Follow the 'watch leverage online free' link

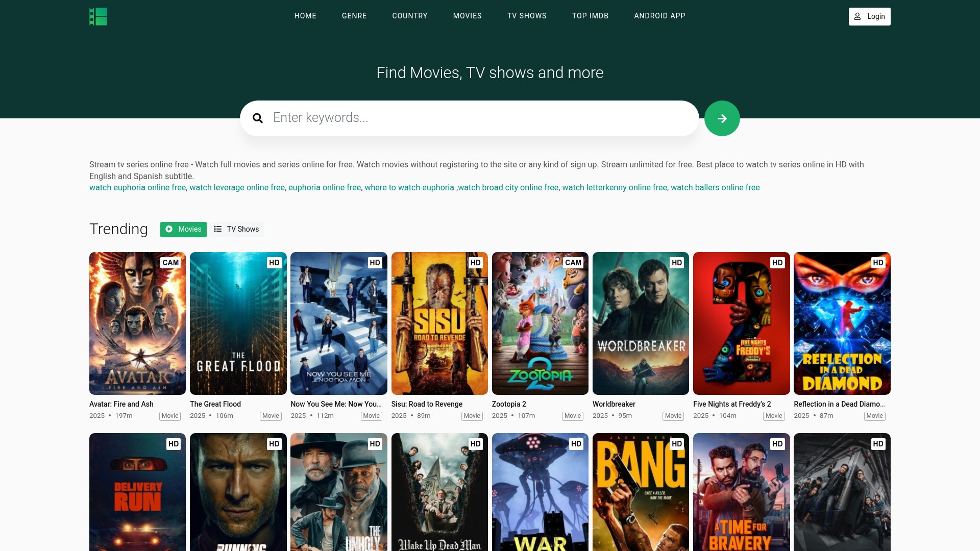tap(237, 188)
